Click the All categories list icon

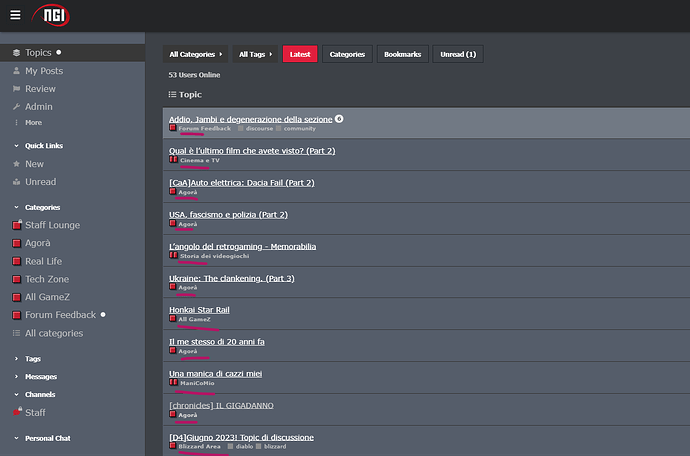pos(16,333)
